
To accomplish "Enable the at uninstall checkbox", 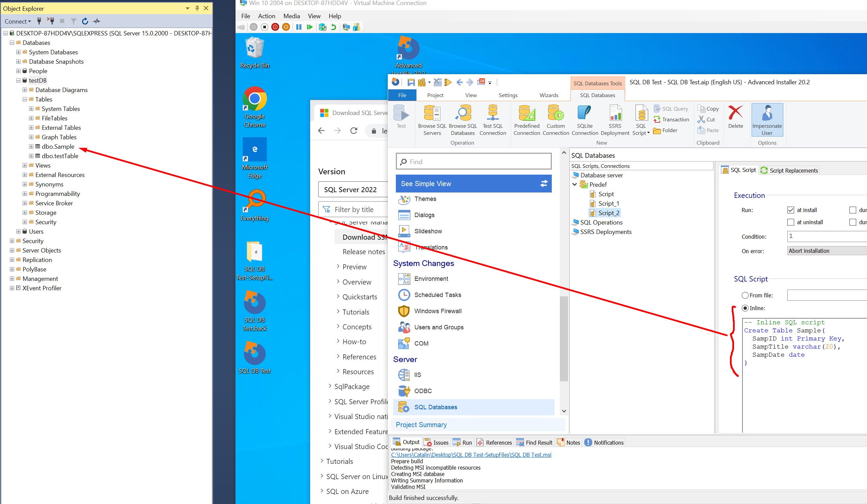I will (x=790, y=222).
